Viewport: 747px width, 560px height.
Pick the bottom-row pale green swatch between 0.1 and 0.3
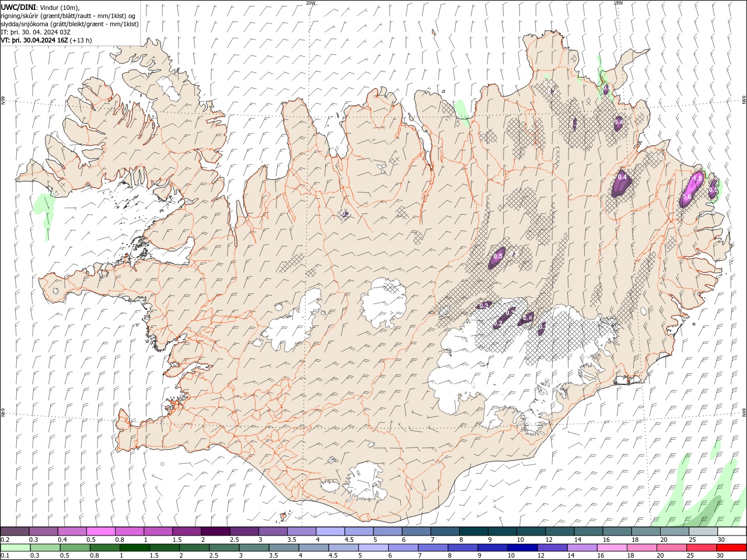pyautogui.click(x=15, y=548)
